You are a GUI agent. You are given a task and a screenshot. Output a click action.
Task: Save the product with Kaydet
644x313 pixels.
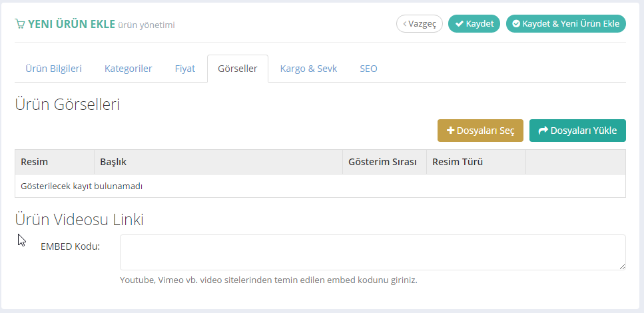tap(474, 24)
